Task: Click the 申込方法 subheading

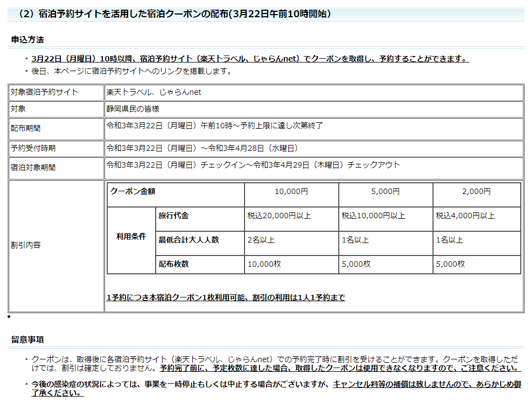Action: coord(27,39)
